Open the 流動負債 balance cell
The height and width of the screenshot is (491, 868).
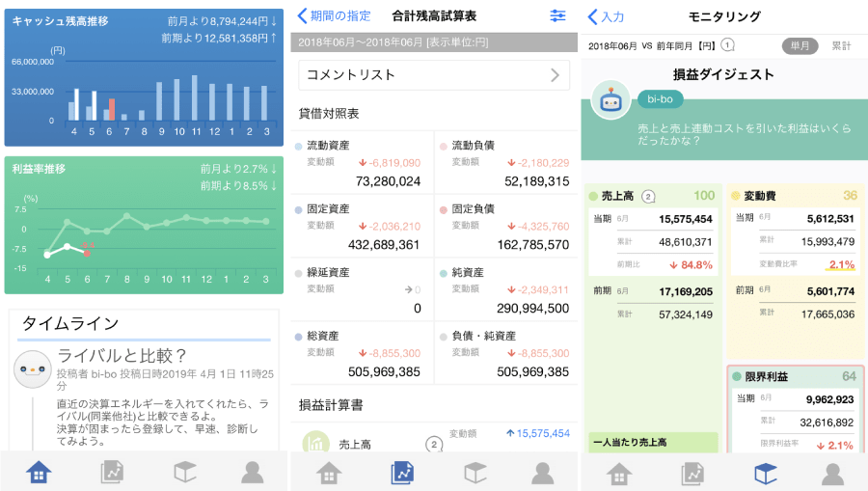(506, 163)
